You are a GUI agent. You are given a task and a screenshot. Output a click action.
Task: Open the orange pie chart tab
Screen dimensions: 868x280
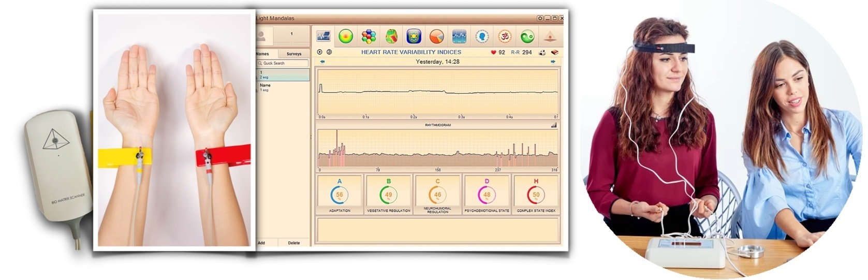pyautogui.click(x=437, y=37)
